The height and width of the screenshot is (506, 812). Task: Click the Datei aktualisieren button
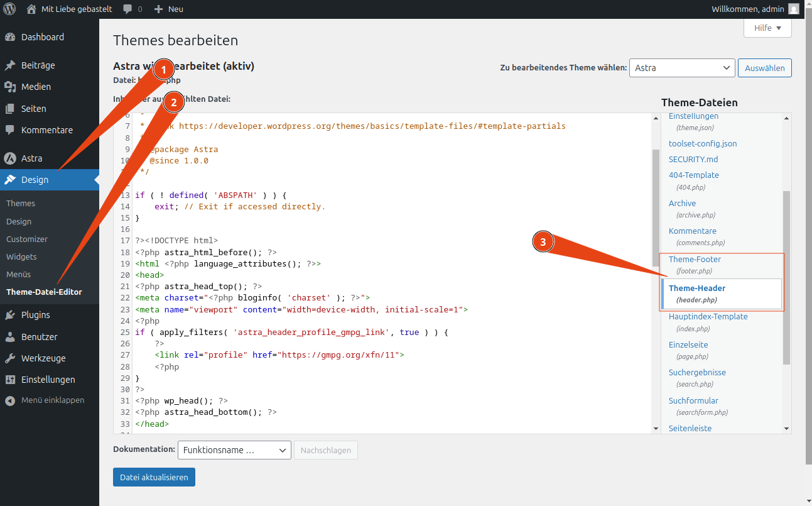(154, 477)
